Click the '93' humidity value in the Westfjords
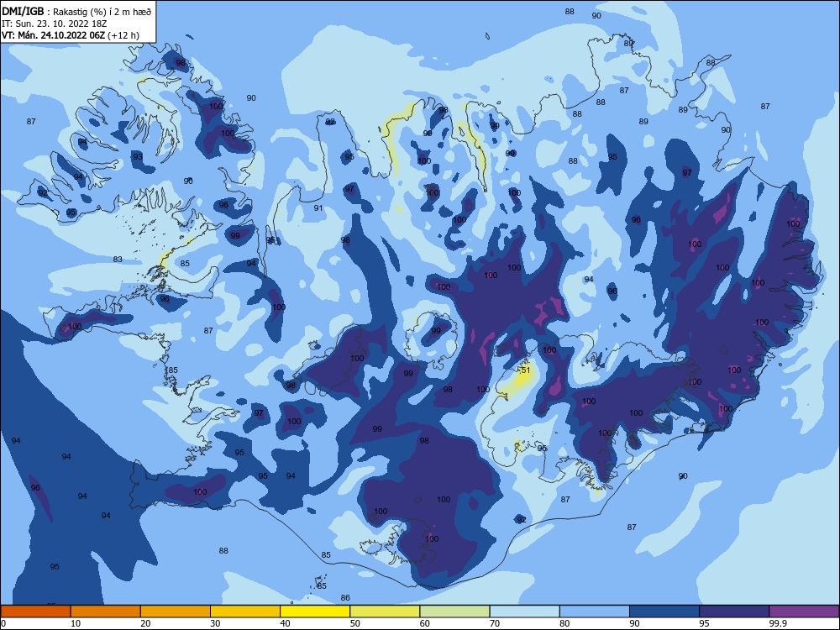Image resolution: width=840 pixels, height=630 pixels. point(138,157)
